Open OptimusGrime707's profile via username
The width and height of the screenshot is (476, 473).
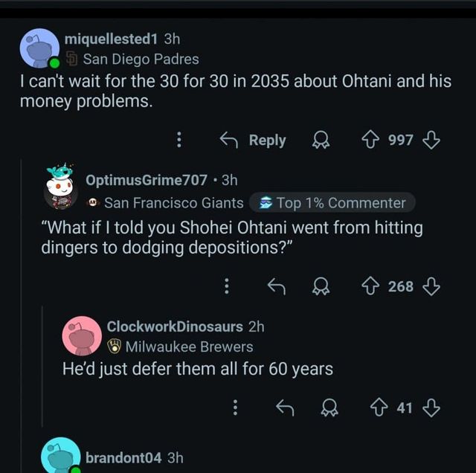point(146,179)
